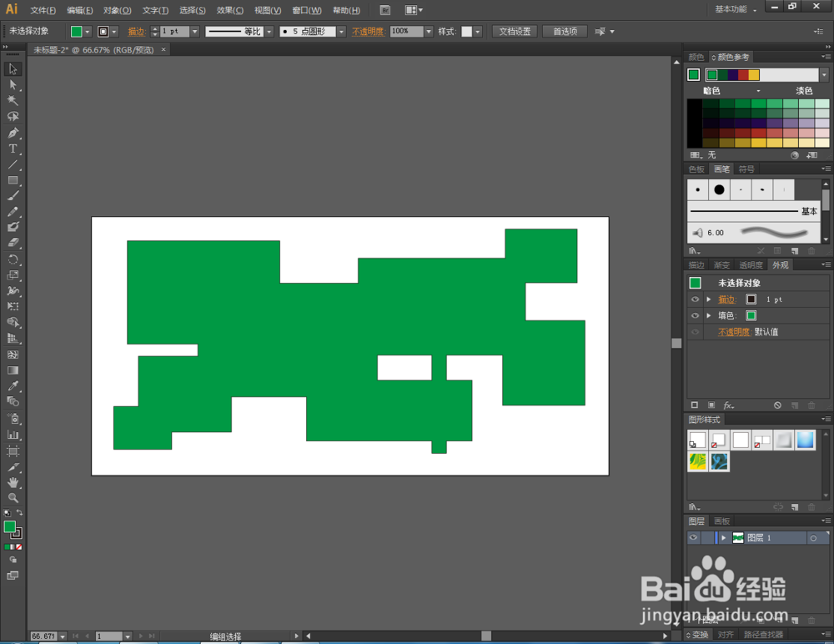Select the Pen tool
834x644 pixels.
(x=13, y=133)
